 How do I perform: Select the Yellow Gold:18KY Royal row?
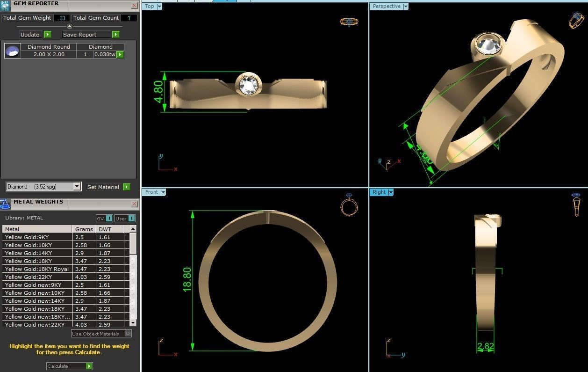tap(66, 269)
